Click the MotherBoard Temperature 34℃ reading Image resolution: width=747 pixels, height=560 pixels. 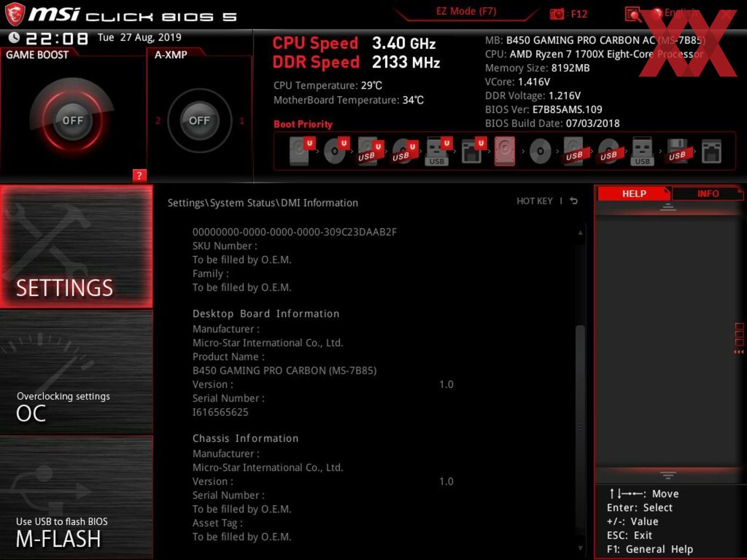pos(349,100)
